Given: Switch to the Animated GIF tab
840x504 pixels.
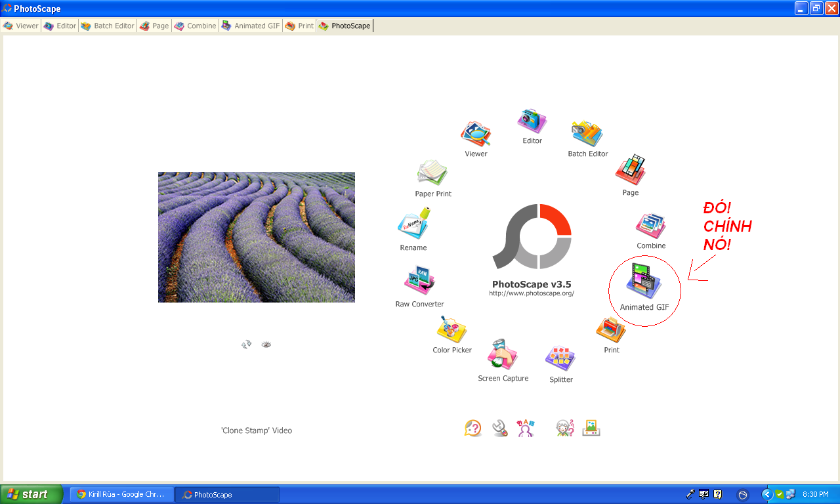Looking at the screenshot, I should pyautogui.click(x=251, y=26).
